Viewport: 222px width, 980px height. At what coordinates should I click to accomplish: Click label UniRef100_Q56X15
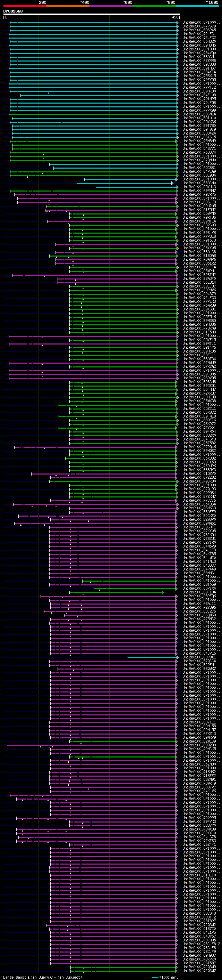coord(199,76)
